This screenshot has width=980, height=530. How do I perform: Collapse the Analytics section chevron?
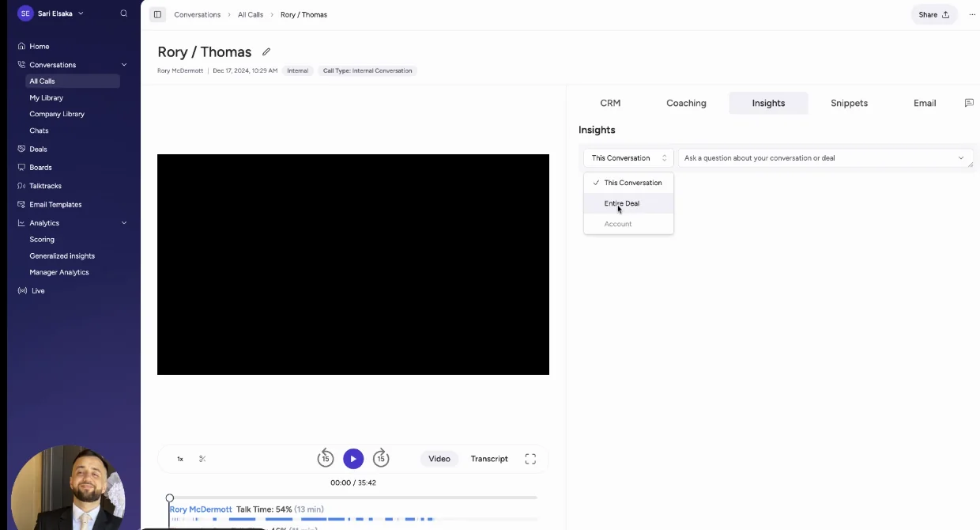coord(124,223)
